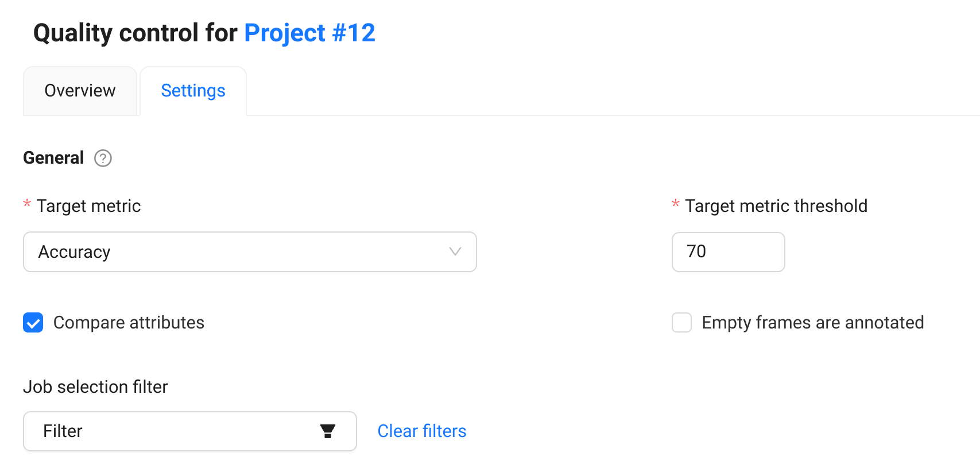This screenshot has height=460, width=980.
Task: Click the funnel icon in Filter box
Action: 328,431
